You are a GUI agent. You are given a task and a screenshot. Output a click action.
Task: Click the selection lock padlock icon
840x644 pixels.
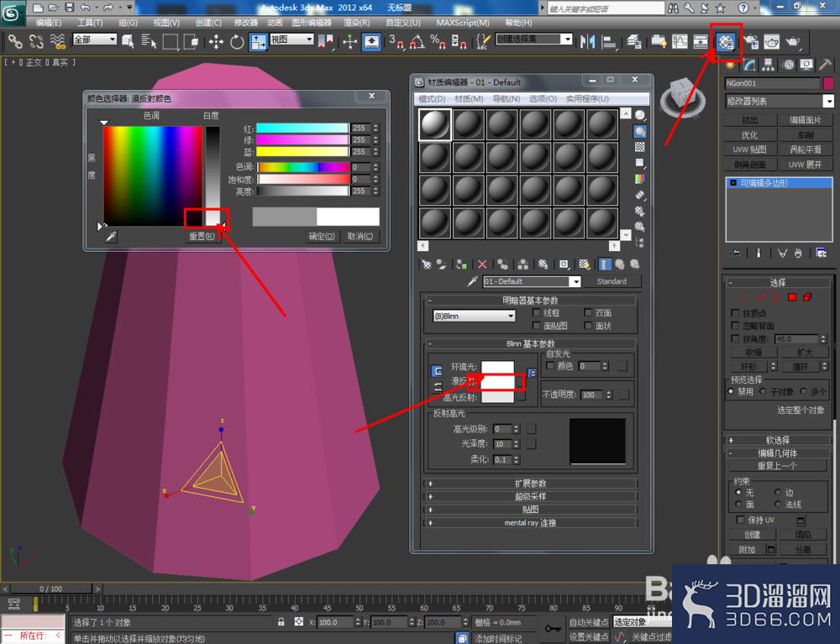pyautogui.click(x=281, y=621)
